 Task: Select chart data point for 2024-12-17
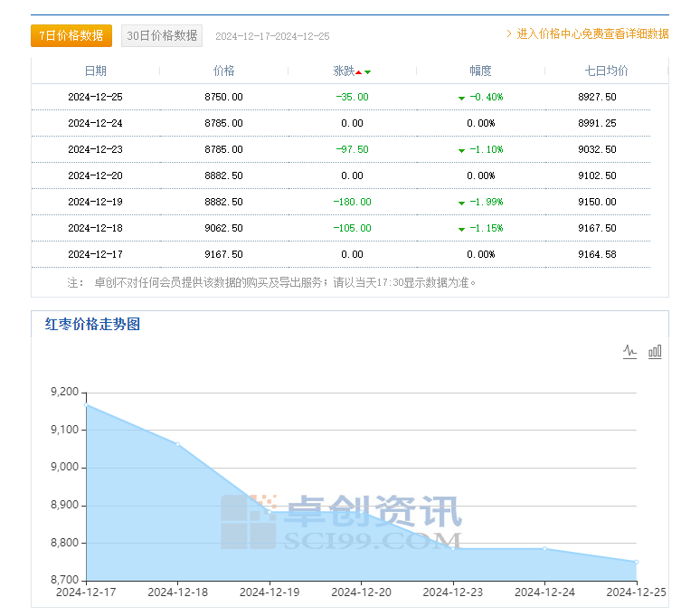(x=87, y=405)
